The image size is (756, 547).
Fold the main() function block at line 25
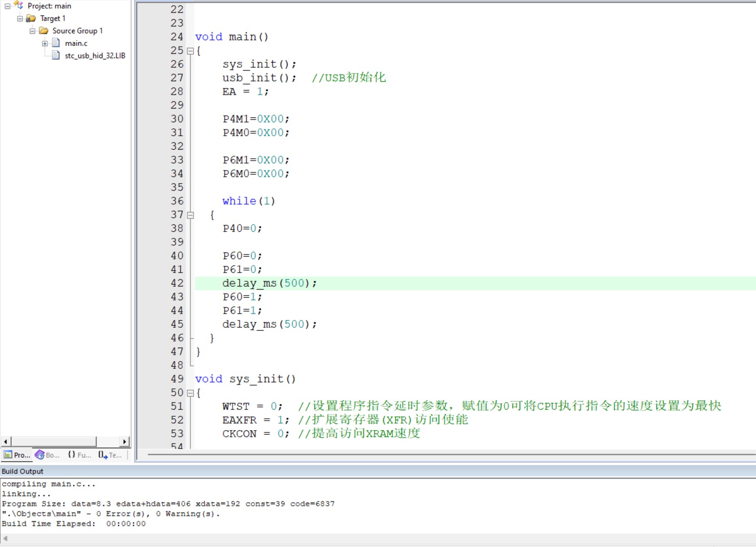pyautogui.click(x=190, y=51)
